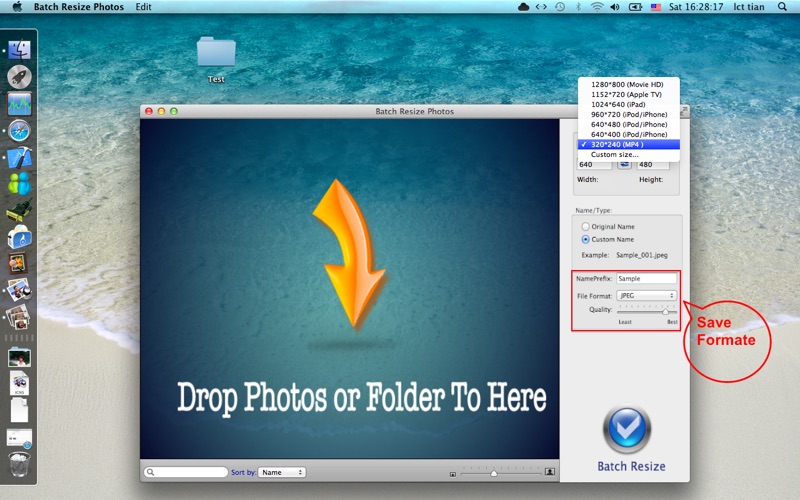Choose 1280*800 (Movie HD) size preset
Image resolution: width=800 pixels, height=500 pixels.
click(628, 85)
